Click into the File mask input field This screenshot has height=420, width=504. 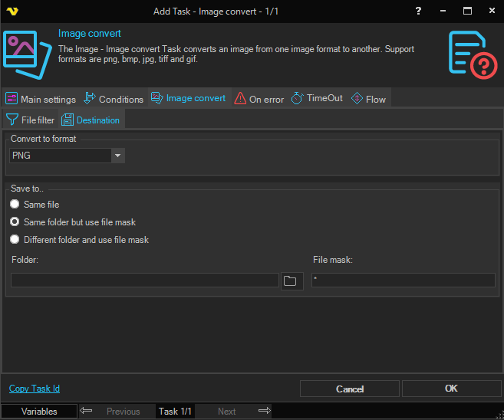[x=403, y=281]
